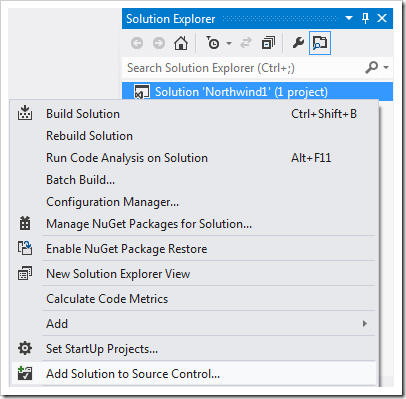406x399 pixels.
Task: Click the Collapse All toolbar icon
Action: point(268,43)
